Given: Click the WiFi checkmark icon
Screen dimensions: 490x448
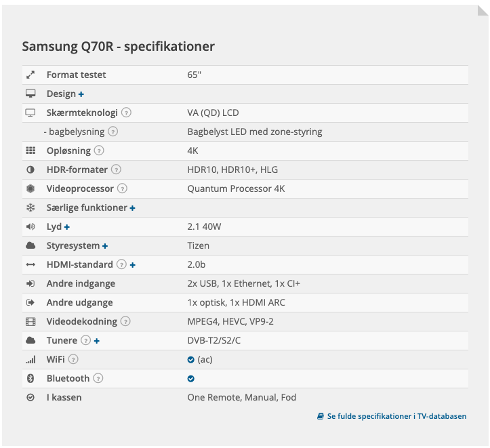Looking at the screenshot, I should 191,359.
